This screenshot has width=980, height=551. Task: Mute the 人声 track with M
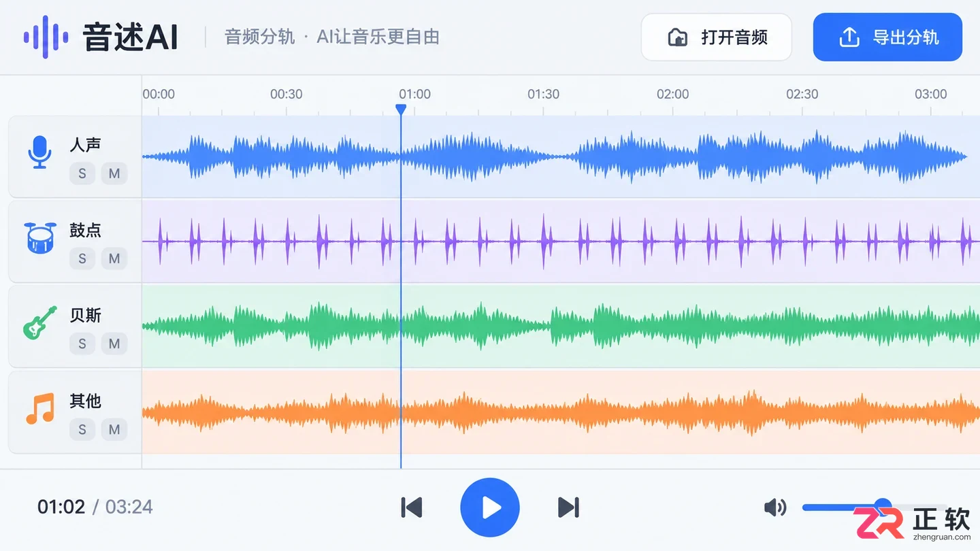click(114, 173)
